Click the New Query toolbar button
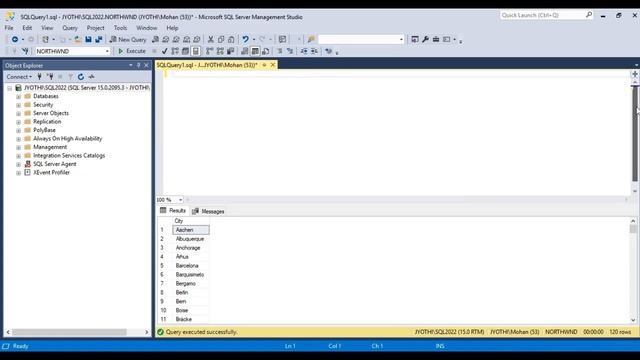This screenshot has width=640, height=360. [128, 40]
